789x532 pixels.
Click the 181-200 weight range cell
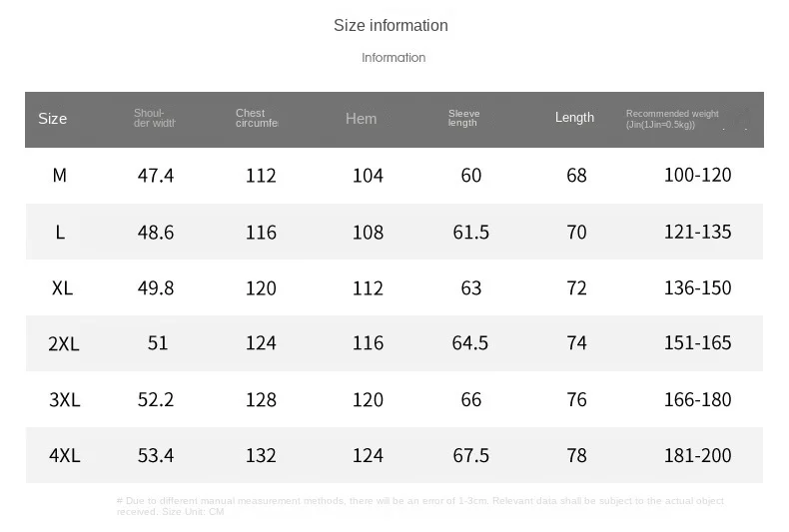tap(697, 455)
